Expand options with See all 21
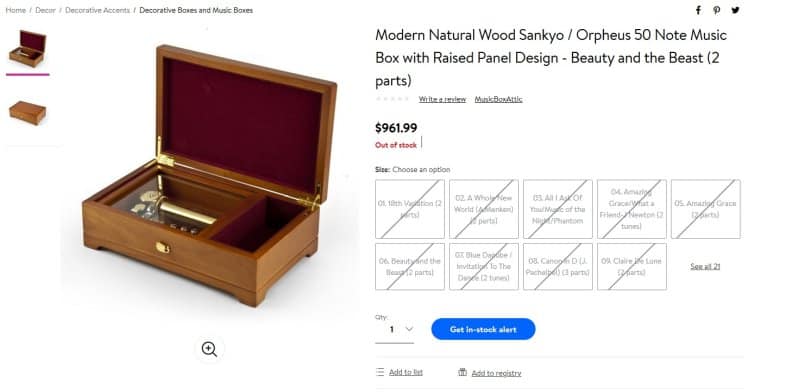The height and width of the screenshot is (392, 800). (x=705, y=266)
